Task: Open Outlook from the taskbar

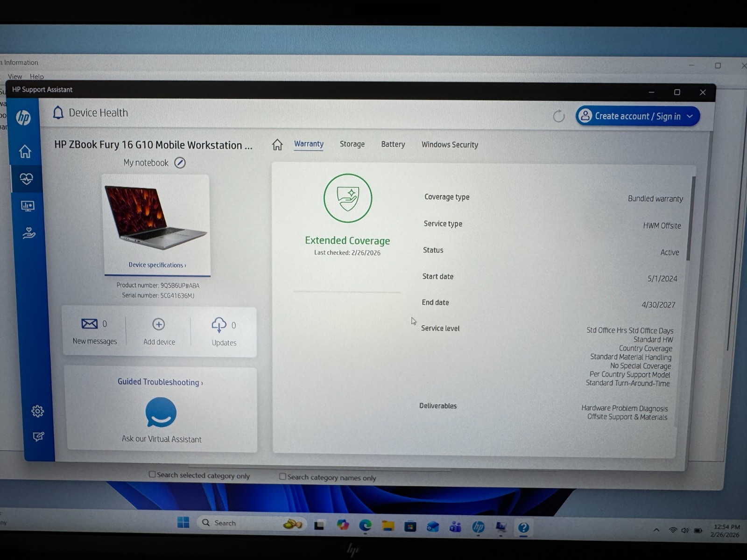Action: tap(433, 527)
